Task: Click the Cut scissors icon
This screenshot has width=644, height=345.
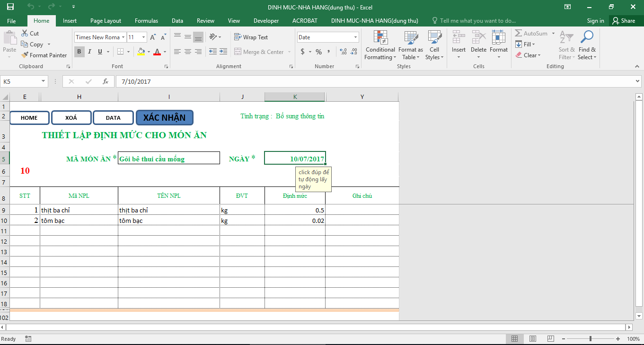Action: tap(25, 34)
